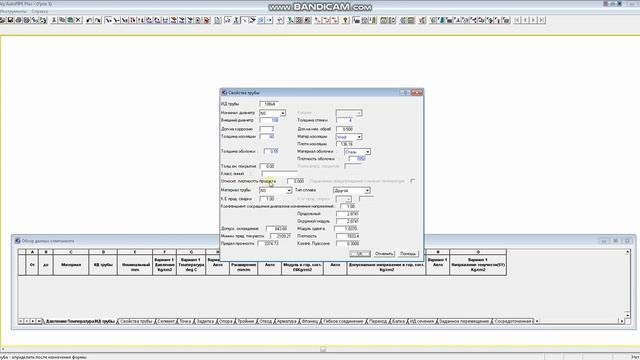Click the horizontal scrollbar right arrow in data window

tap(622, 321)
